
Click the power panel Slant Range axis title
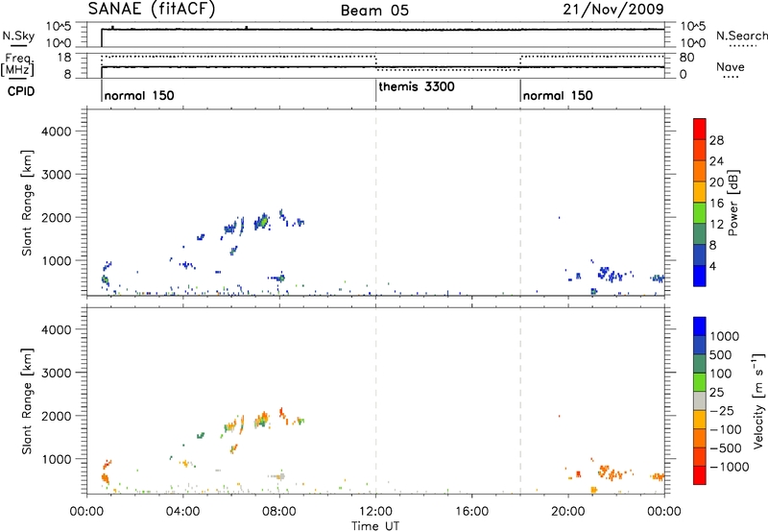pos(27,203)
